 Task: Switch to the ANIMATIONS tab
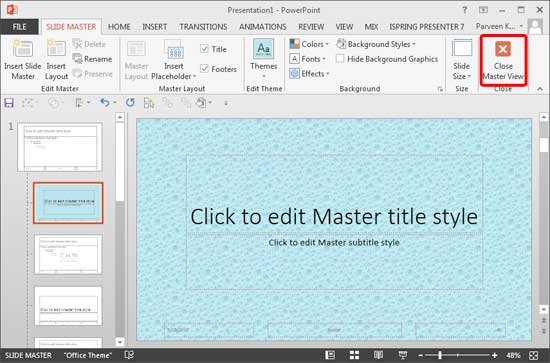point(263,27)
